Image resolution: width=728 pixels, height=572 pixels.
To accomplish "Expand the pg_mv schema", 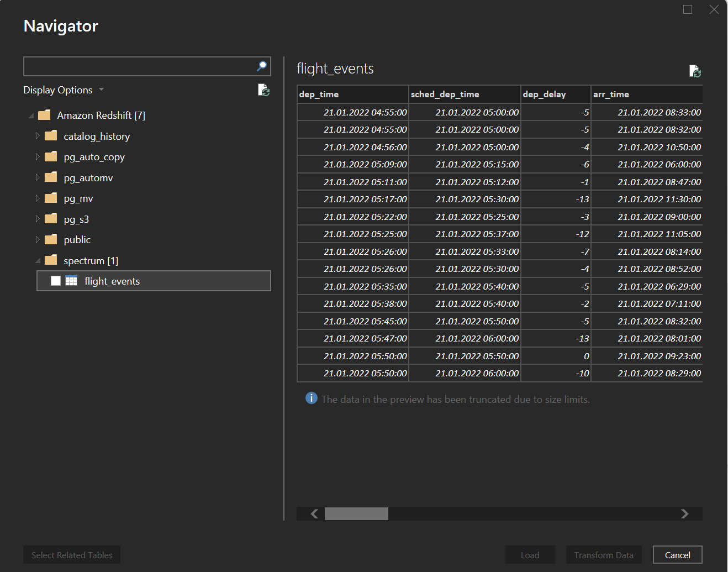I will coord(38,198).
